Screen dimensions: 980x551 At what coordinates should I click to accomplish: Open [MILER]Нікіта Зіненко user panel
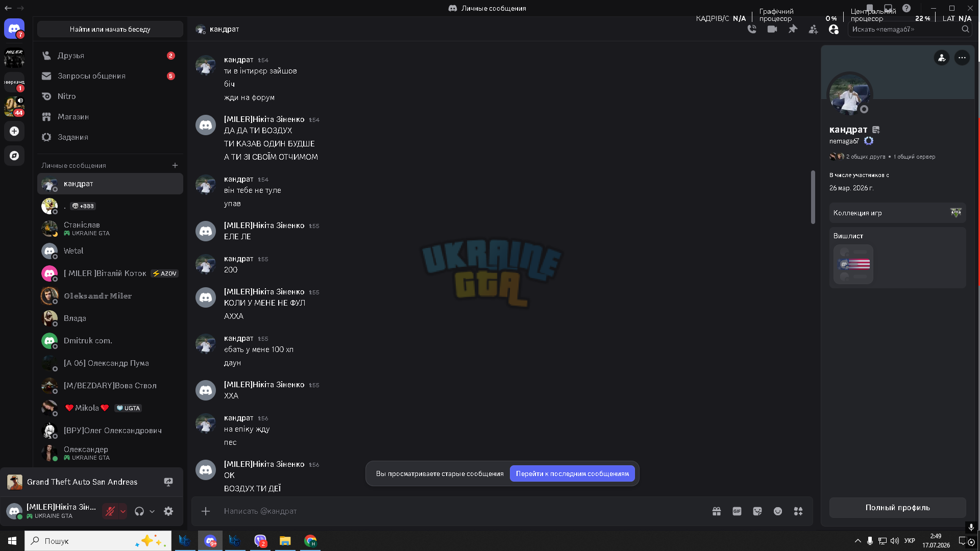[x=52, y=511]
